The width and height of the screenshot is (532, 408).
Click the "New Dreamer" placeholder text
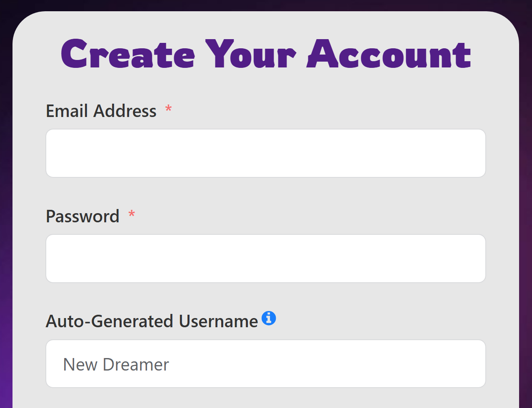(116, 365)
